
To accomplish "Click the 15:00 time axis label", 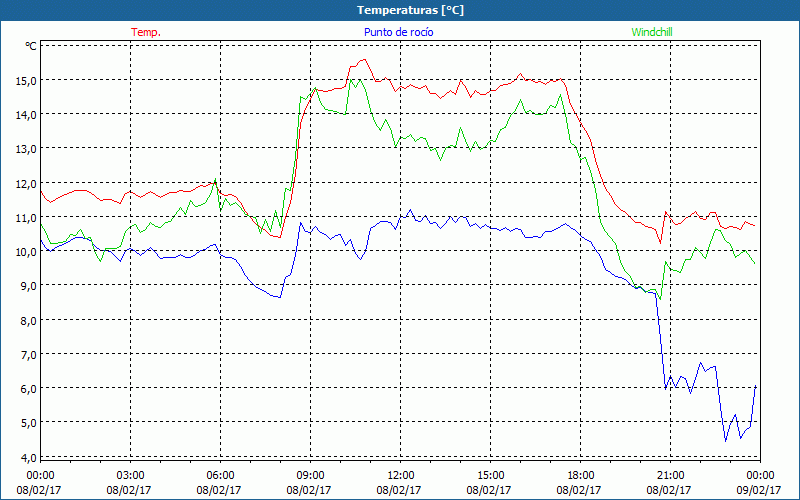I will point(490,475).
